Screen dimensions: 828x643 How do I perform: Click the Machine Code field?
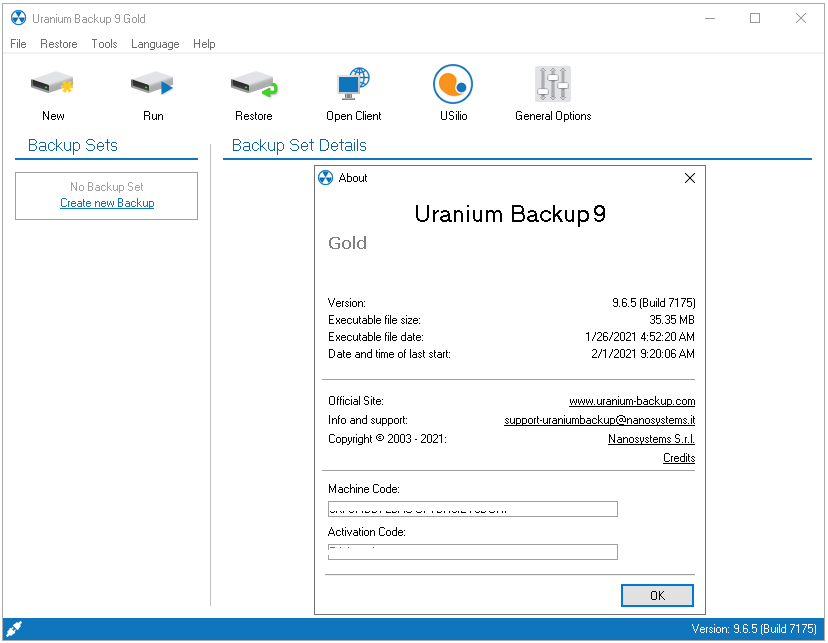click(x=473, y=509)
